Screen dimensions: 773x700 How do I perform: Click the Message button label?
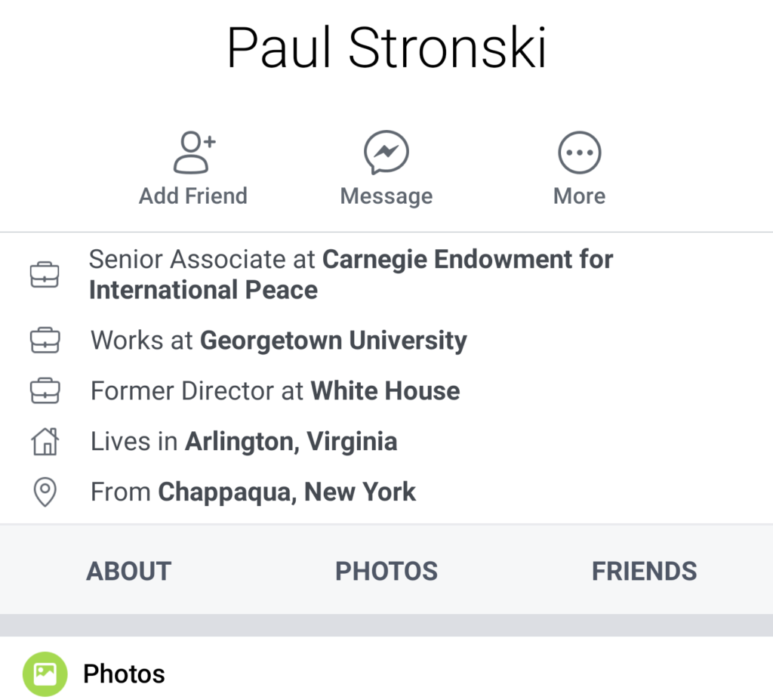coord(386,196)
